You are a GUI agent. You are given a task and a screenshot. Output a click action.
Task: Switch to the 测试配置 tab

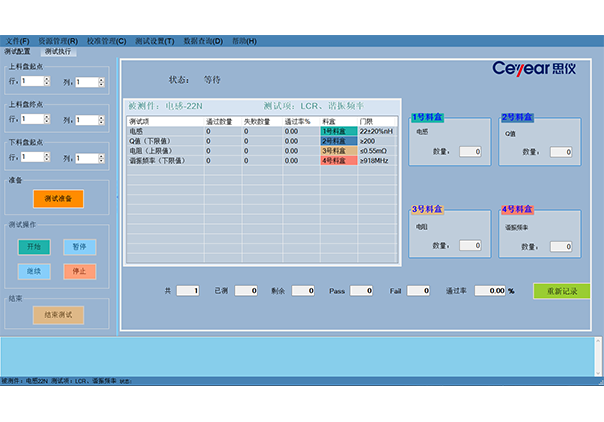point(18,50)
